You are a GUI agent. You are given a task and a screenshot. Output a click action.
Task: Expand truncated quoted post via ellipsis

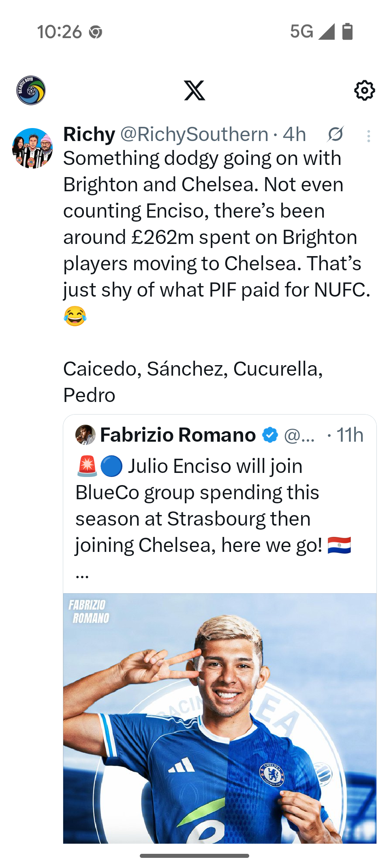[x=82, y=574]
